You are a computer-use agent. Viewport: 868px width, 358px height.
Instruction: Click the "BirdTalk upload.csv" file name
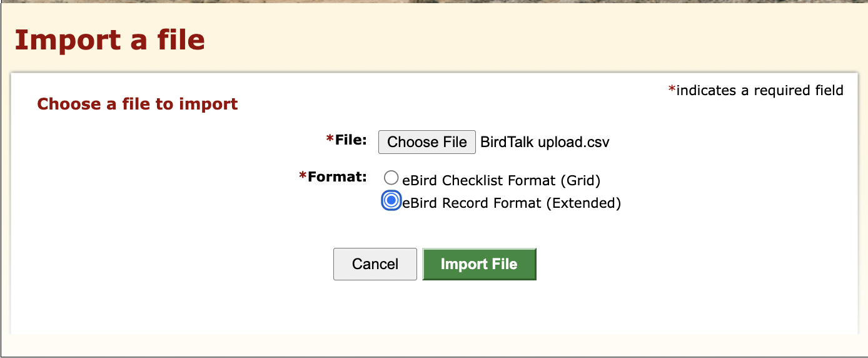pos(545,142)
